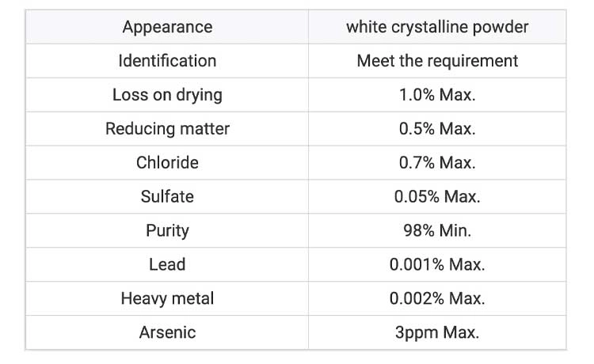
Task: Select the 0.7% Max. value
Action: pyautogui.click(x=437, y=163)
